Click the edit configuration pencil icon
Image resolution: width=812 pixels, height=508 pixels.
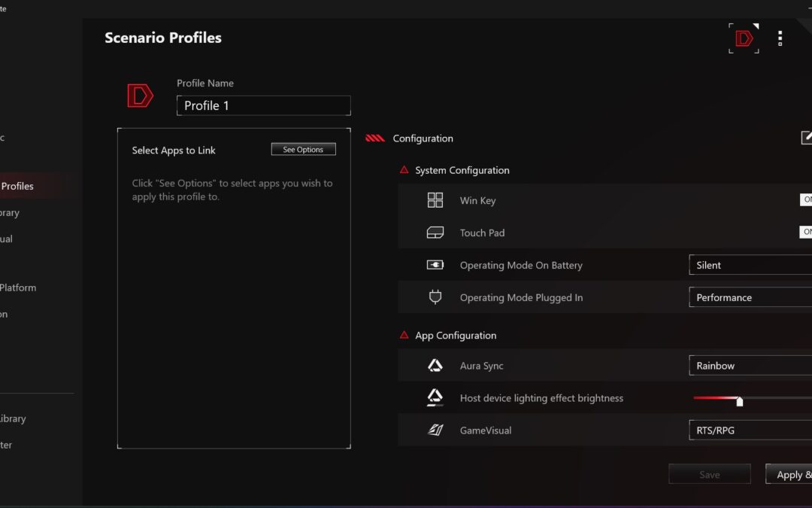[806, 137]
